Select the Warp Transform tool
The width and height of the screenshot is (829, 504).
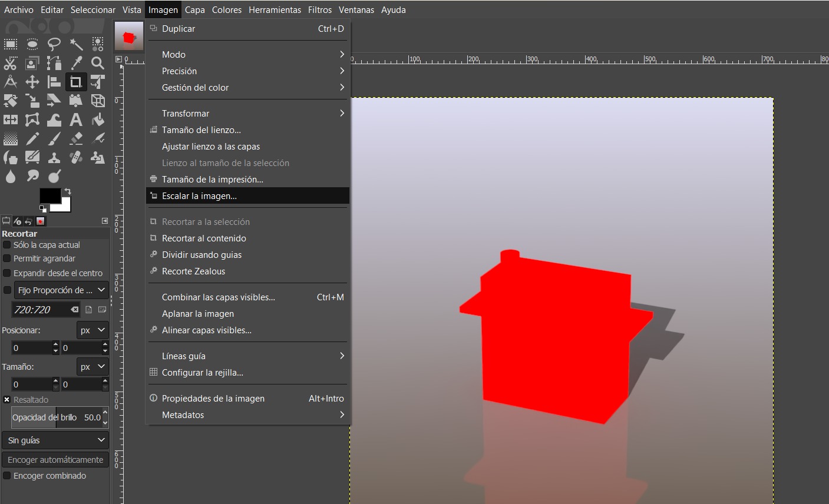point(54,120)
